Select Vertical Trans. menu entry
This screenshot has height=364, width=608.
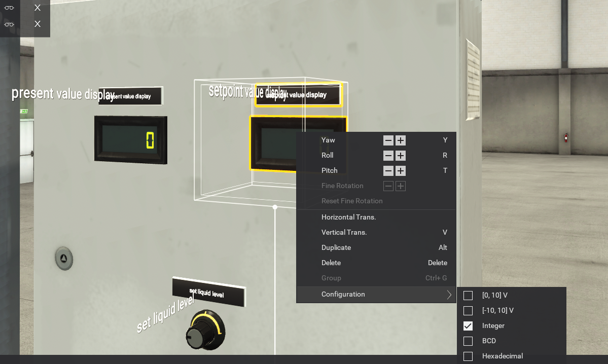pos(344,232)
